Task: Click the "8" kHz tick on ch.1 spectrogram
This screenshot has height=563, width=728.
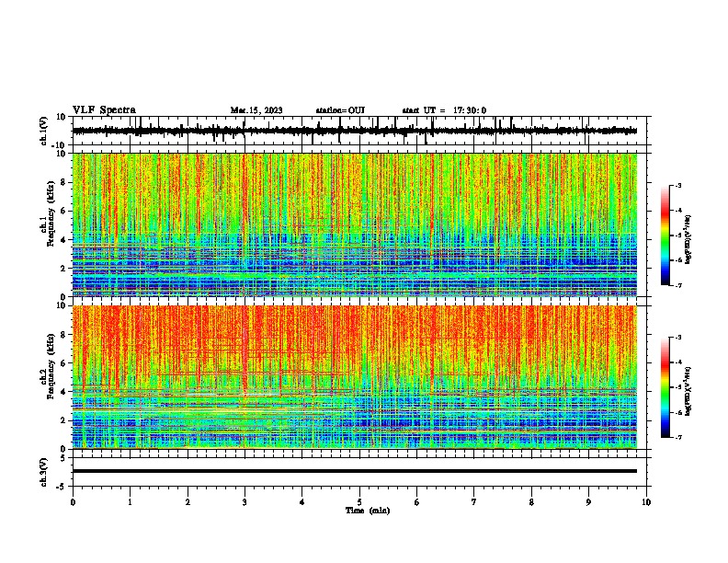Action: [x=64, y=182]
